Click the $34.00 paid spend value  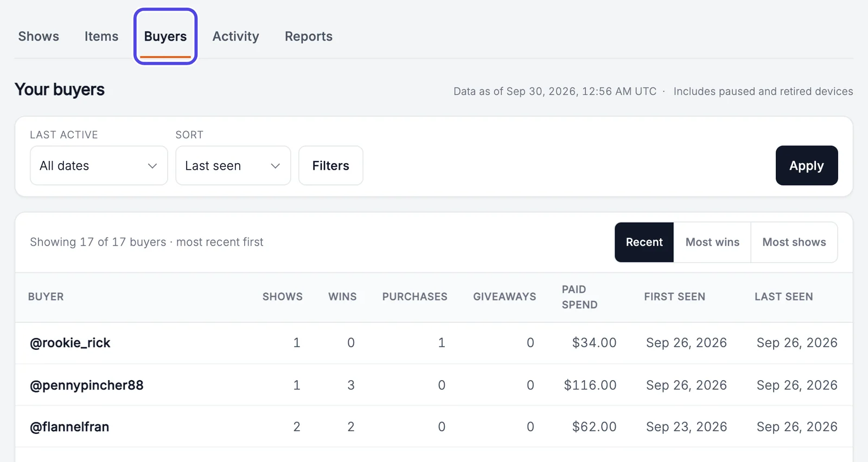click(594, 343)
